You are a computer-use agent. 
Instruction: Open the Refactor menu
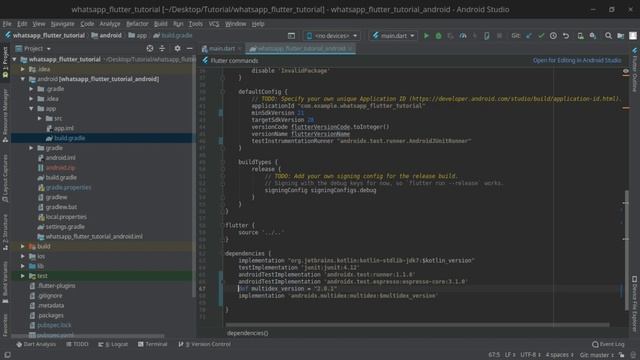click(x=137, y=24)
